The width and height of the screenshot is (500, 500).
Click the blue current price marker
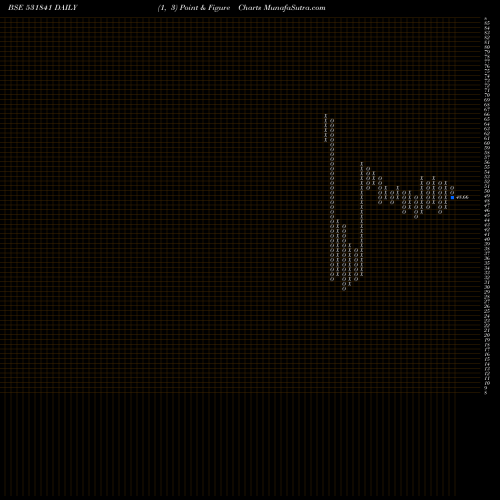click(x=452, y=197)
